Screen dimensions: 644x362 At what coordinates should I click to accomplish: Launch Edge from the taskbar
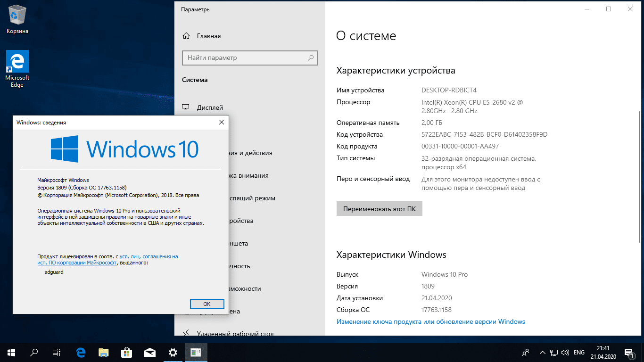(81, 352)
